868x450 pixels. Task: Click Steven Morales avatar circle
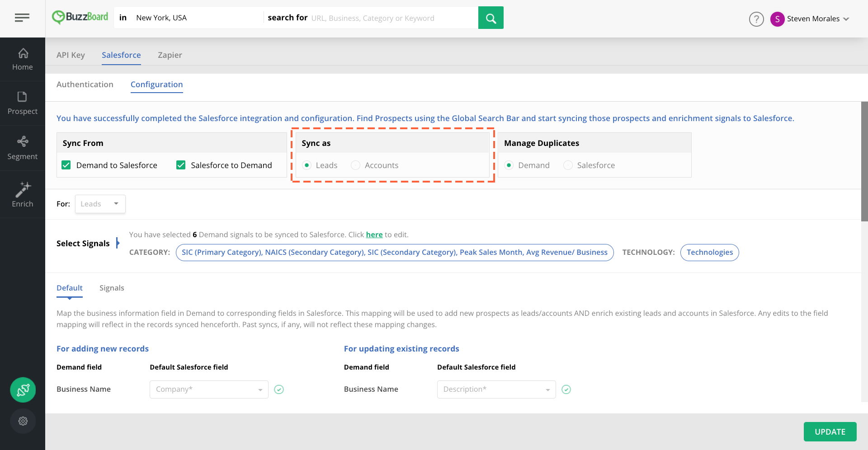click(777, 19)
